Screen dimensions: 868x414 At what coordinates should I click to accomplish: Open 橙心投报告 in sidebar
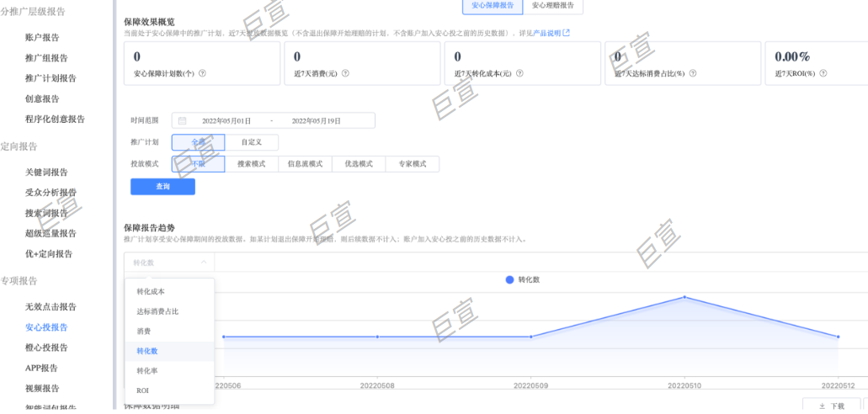point(46,348)
